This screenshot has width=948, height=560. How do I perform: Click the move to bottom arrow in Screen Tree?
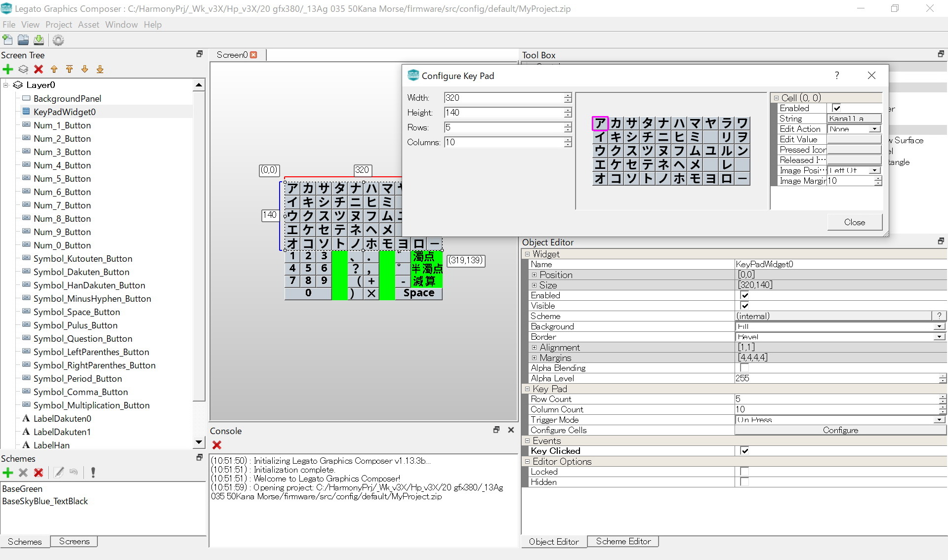tap(100, 69)
